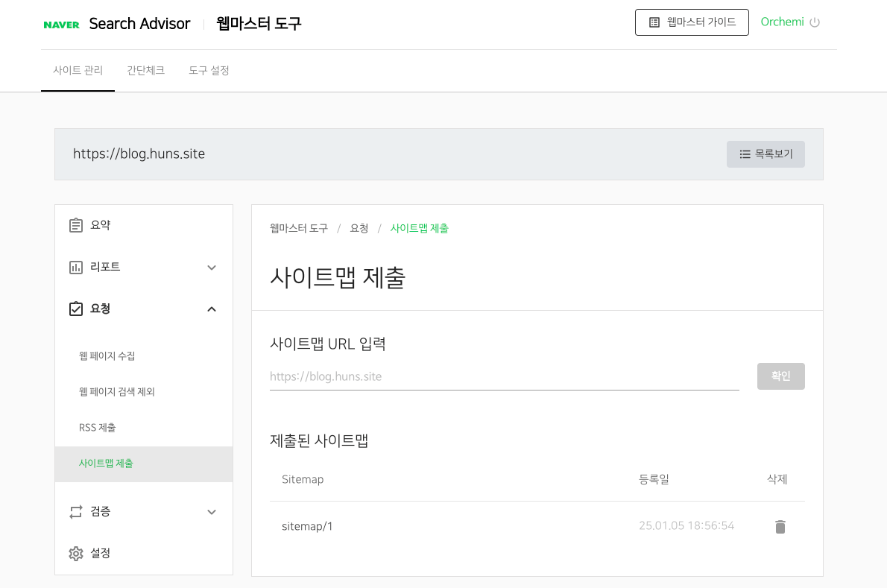Expand the 리포트 section chevron
Viewport: 887px width, 588px height.
tap(212, 268)
